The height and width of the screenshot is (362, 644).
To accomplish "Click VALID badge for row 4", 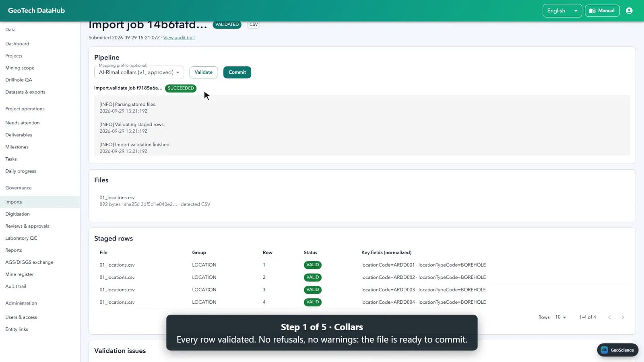I will click(312, 302).
